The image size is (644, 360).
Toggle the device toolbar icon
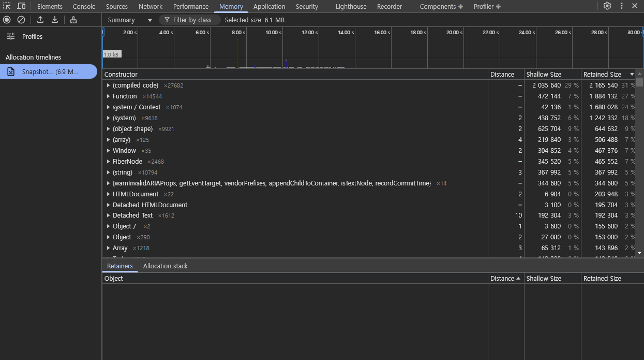point(21,6)
